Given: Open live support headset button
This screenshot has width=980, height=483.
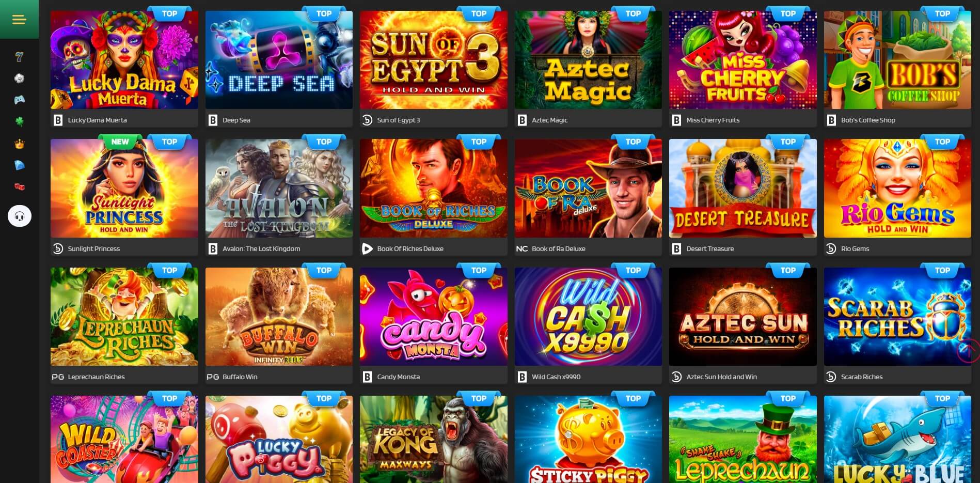Looking at the screenshot, I should 20,216.
